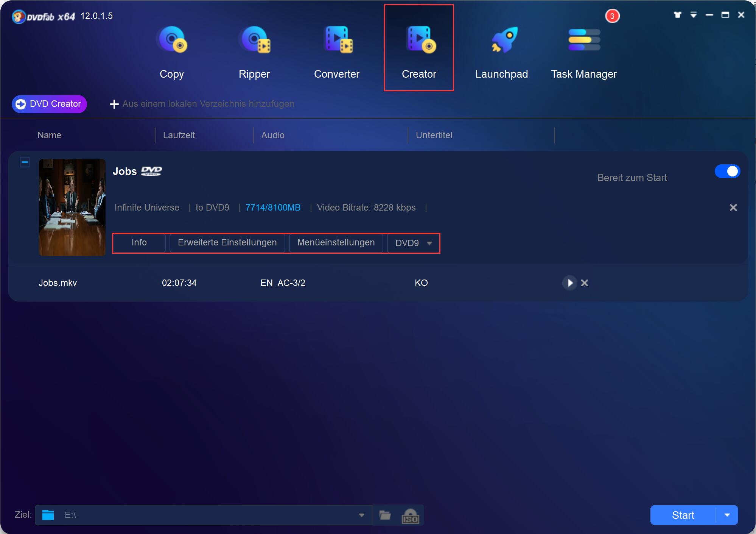Toggle the Jobs task enable switch

[727, 171]
